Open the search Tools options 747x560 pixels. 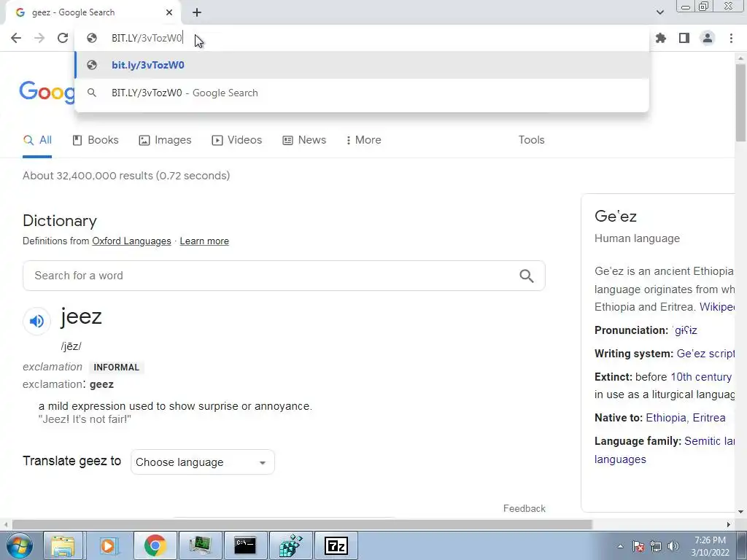click(531, 140)
